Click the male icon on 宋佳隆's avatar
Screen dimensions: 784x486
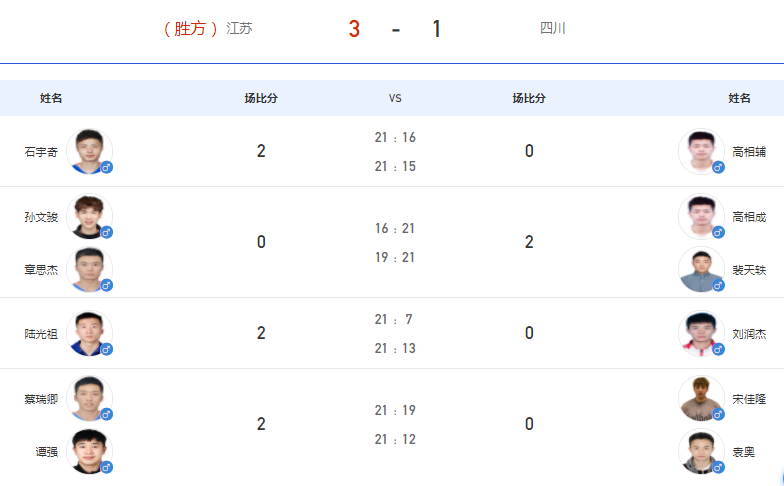718,414
